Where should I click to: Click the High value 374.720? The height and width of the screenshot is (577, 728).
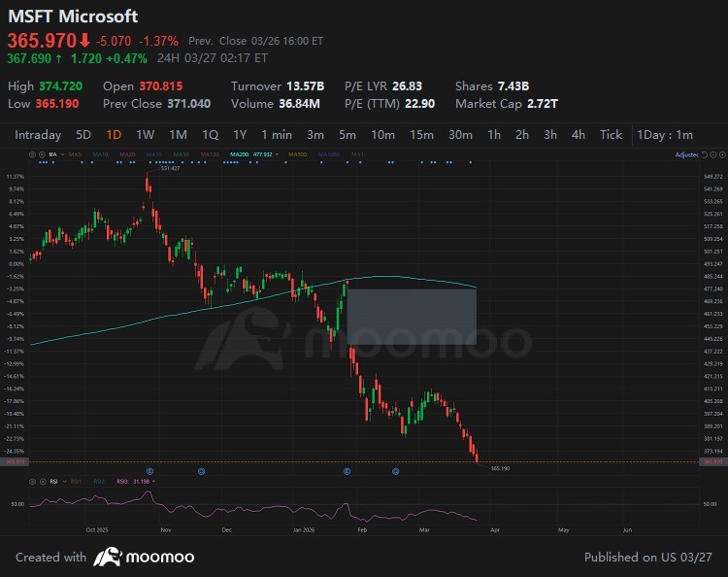pos(61,86)
